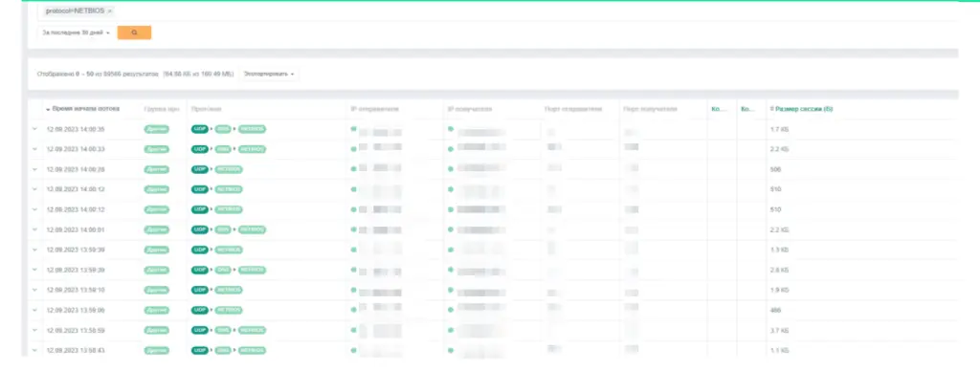This screenshot has height=370, width=980.
Task: Select the NETBIOS badge in the 14:00:33 row
Action: coord(252,149)
